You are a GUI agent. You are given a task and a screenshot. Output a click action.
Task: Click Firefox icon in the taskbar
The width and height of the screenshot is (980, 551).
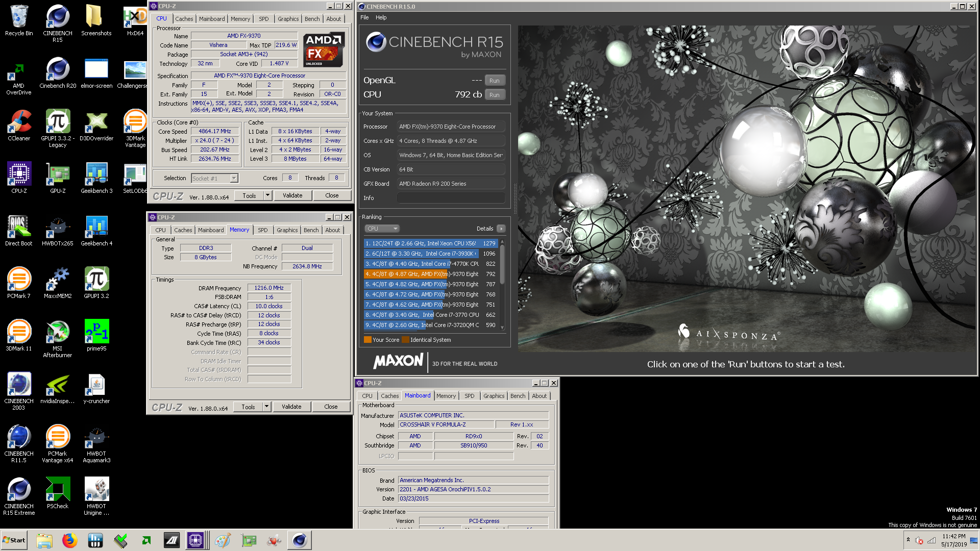(70, 540)
